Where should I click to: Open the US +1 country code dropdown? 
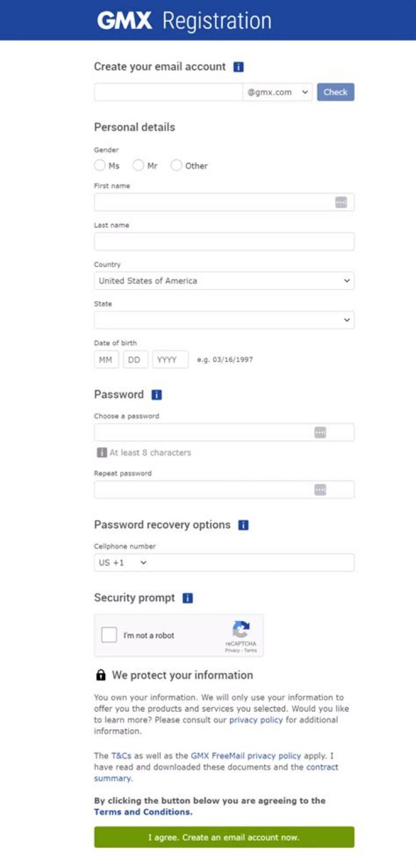coord(121,562)
